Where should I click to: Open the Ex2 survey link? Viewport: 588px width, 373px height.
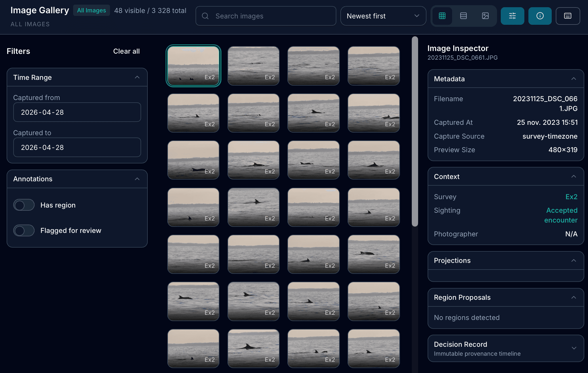(571, 197)
